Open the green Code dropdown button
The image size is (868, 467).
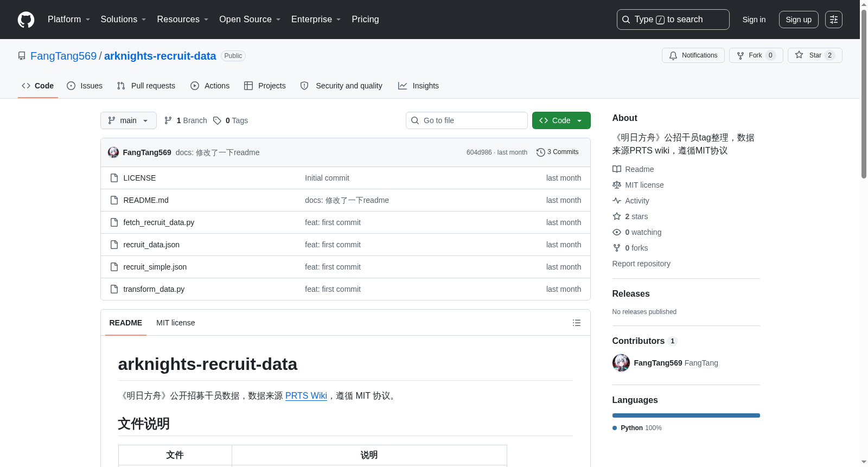click(x=561, y=120)
